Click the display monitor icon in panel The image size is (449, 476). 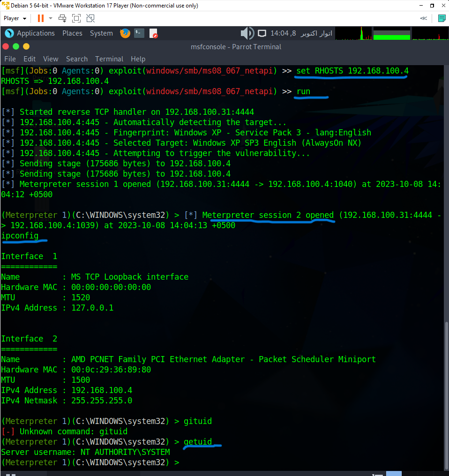pos(262,33)
